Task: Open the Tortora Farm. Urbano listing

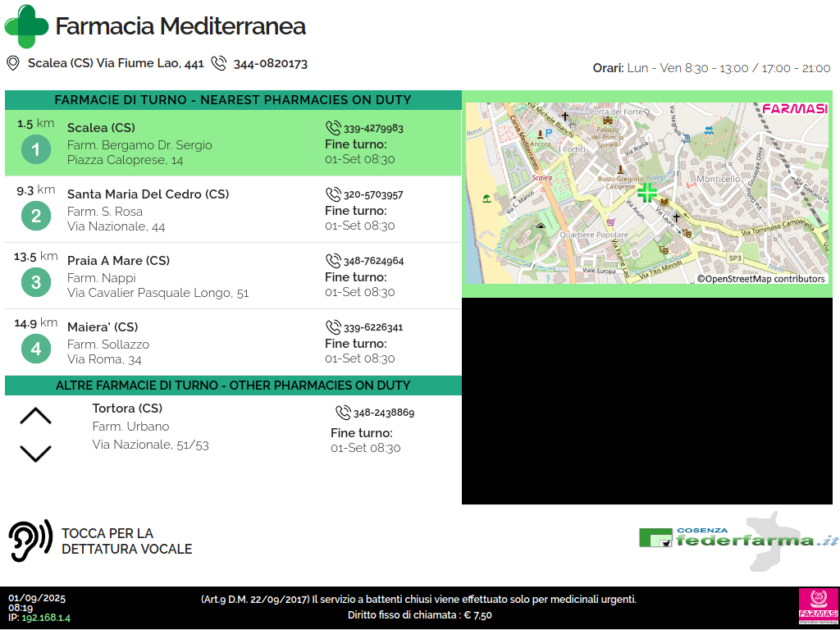Action: tap(130, 427)
